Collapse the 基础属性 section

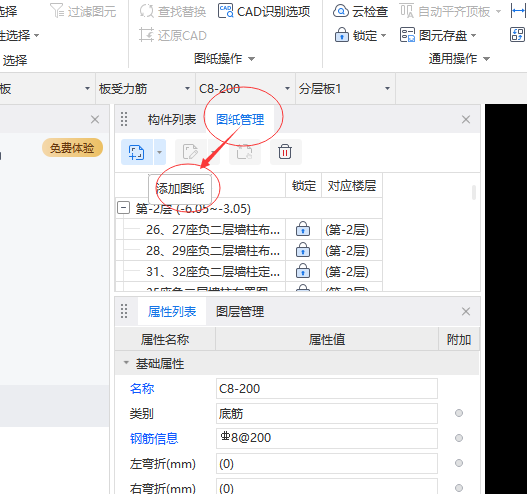click(x=126, y=363)
